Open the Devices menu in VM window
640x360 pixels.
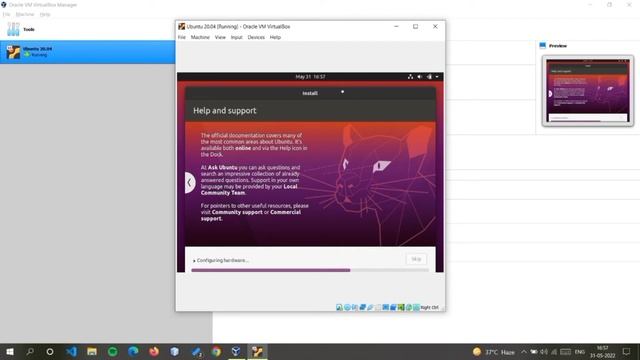256,37
